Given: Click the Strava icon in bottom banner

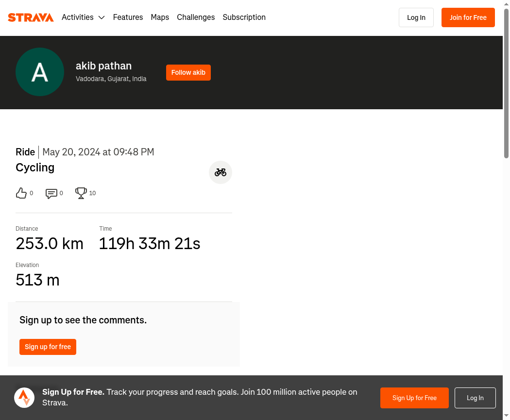Looking at the screenshot, I should point(24,398).
